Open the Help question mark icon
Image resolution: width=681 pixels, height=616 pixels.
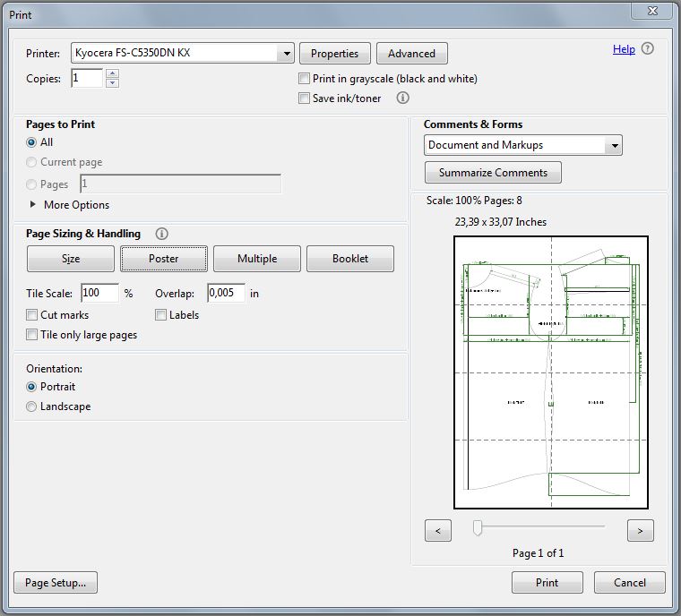pyautogui.click(x=648, y=48)
